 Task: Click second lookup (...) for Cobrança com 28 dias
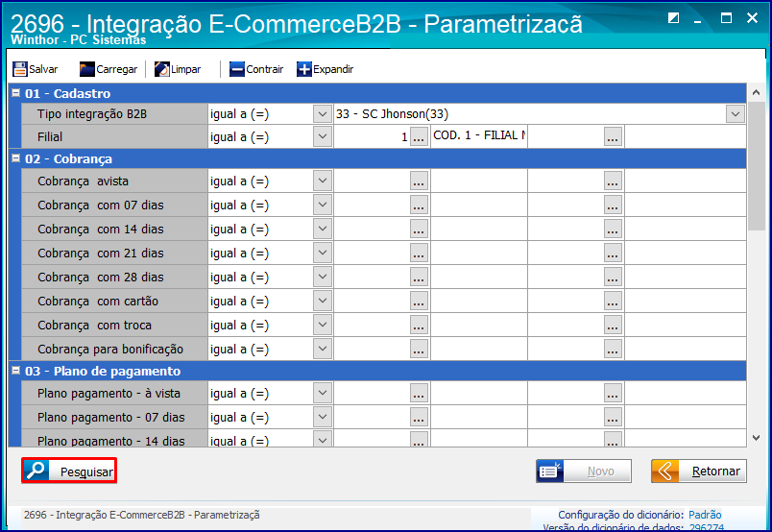613,278
